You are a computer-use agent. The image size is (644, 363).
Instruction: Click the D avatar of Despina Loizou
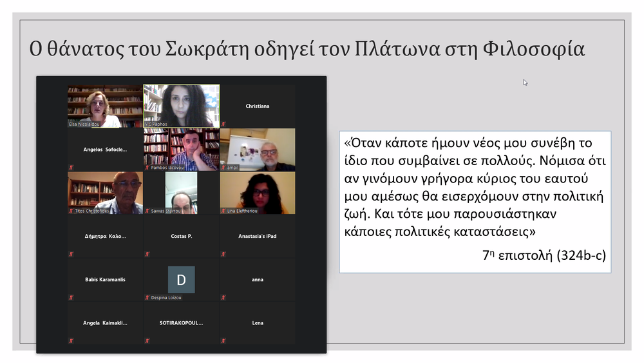pyautogui.click(x=181, y=280)
